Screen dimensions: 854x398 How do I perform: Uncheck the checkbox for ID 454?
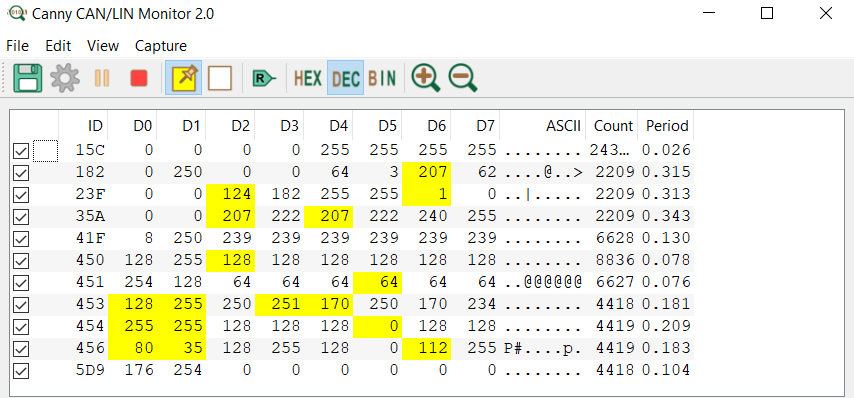pyautogui.click(x=21, y=327)
